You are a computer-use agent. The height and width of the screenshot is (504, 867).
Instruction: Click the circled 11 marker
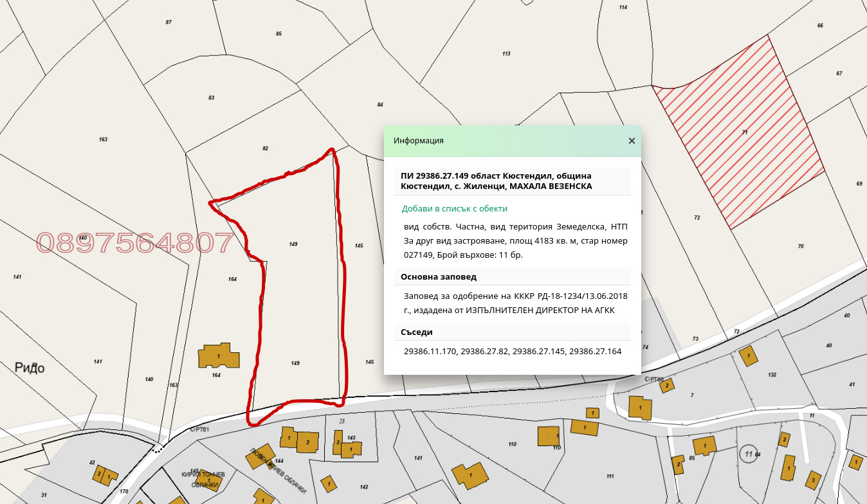[749, 454]
